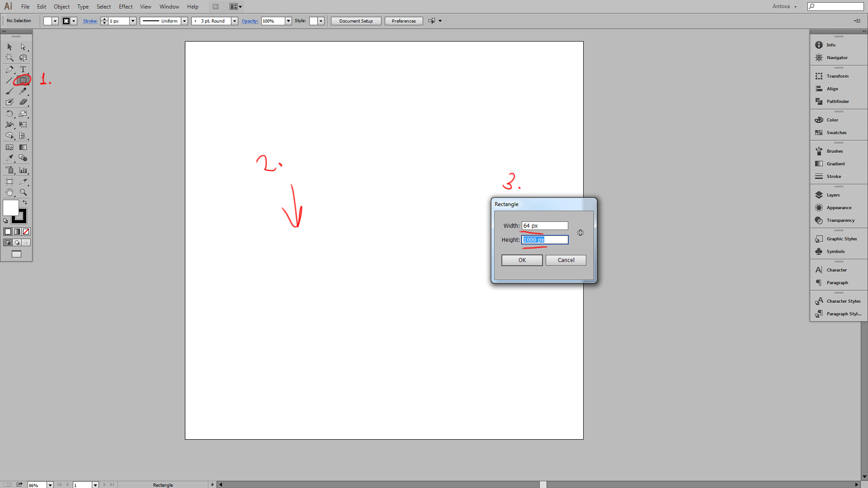Open the Effect menu
This screenshot has height=488, width=868.
[125, 7]
